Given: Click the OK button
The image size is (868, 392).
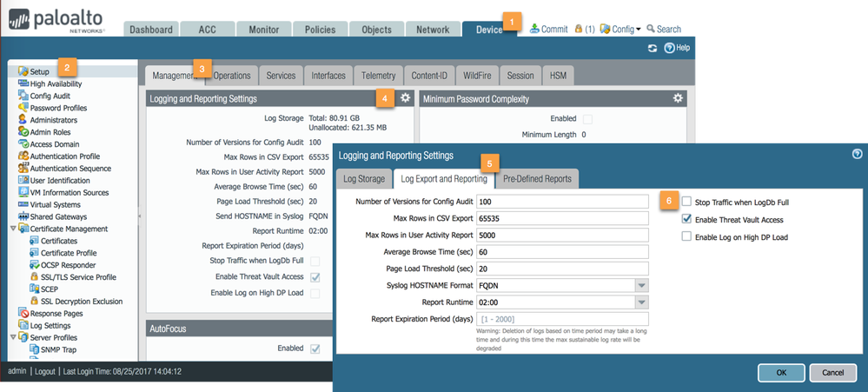Looking at the screenshot, I should point(779,373).
